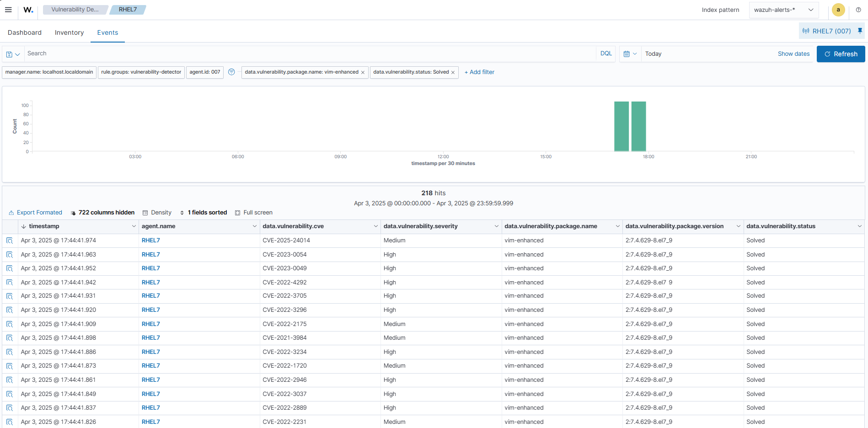
Task: Unpin the RHEL7 (007) agent
Action: 860,31
